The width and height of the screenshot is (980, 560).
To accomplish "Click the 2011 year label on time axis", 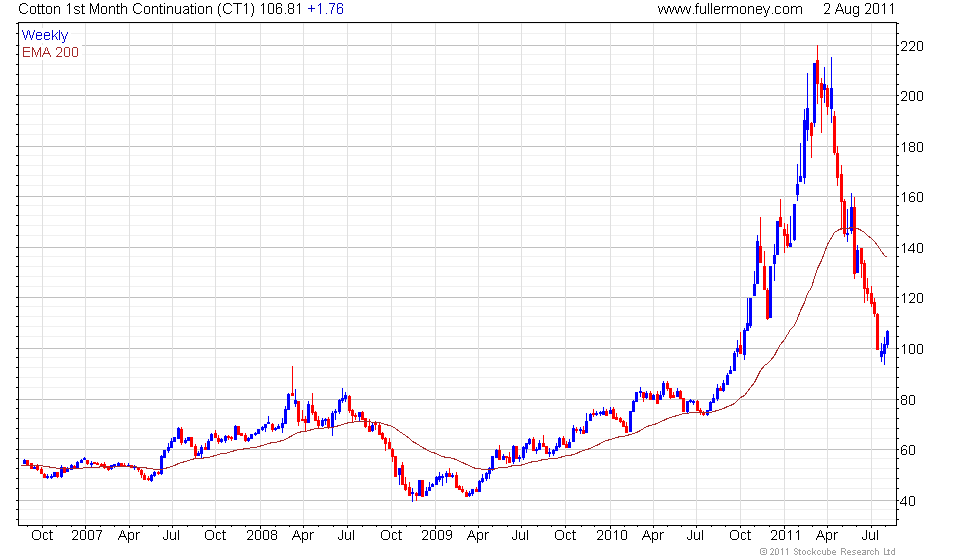I will (785, 536).
